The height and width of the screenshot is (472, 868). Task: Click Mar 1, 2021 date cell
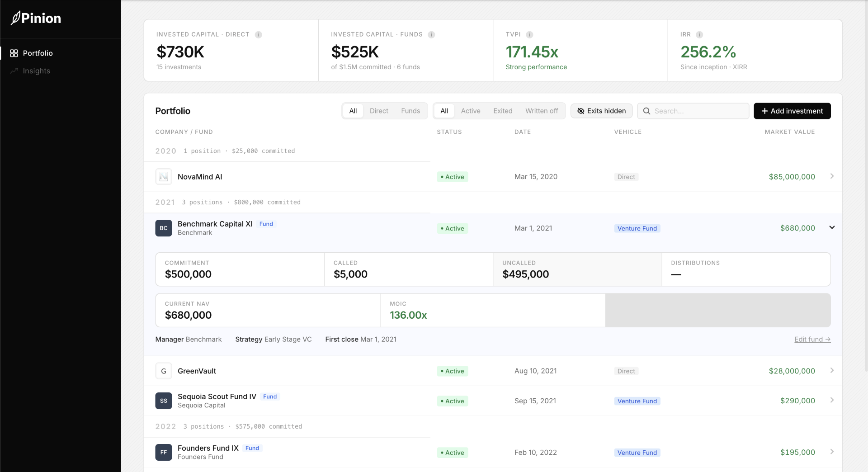533,228
